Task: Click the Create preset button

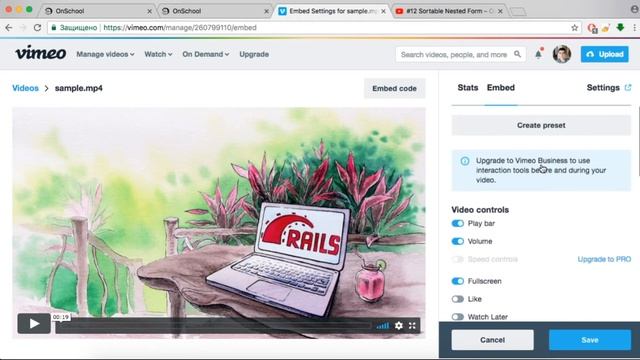Action: tap(541, 125)
